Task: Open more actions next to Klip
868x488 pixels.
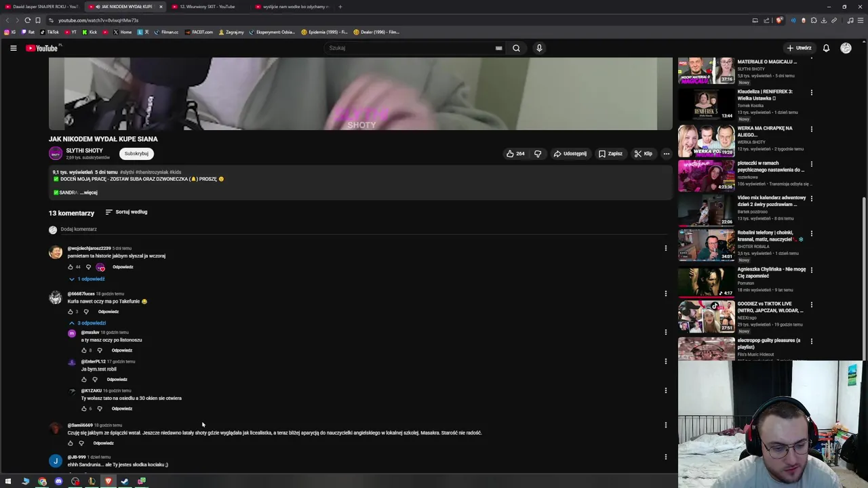Action: point(666,154)
